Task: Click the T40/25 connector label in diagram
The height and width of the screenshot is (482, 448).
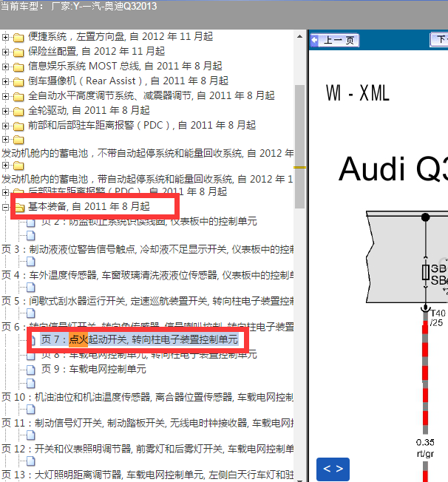Action: point(437,318)
